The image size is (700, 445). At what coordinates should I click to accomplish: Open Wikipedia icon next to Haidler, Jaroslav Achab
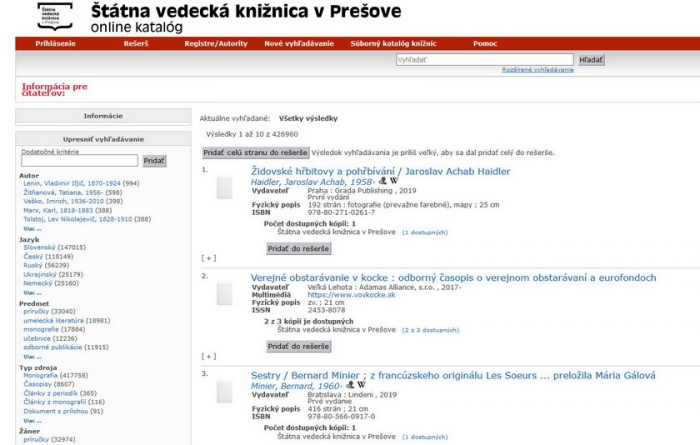394,181
